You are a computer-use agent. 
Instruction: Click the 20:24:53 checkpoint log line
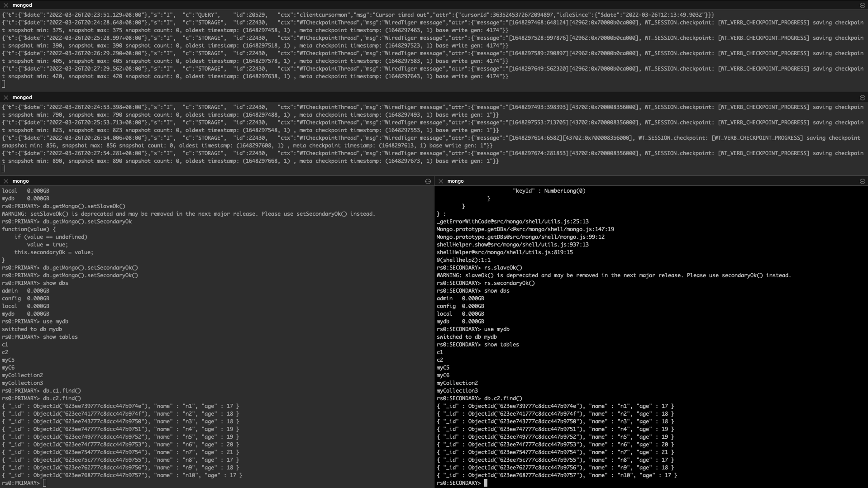point(433,111)
